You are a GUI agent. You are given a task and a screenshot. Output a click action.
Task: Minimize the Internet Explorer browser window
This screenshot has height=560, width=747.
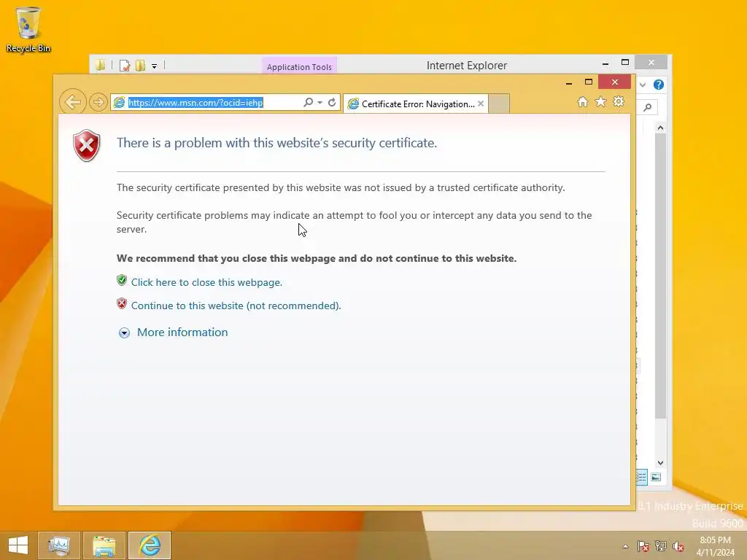pyautogui.click(x=569, y=83)
